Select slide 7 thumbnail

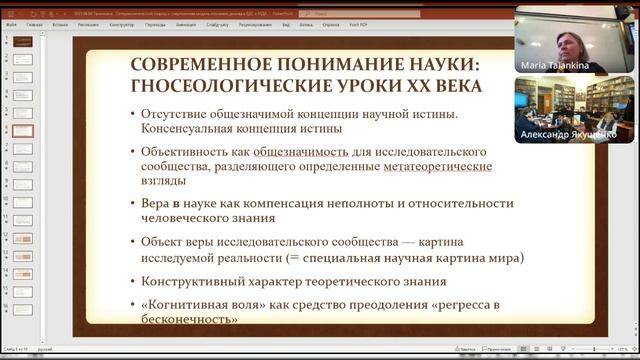[x=22, y=149]
